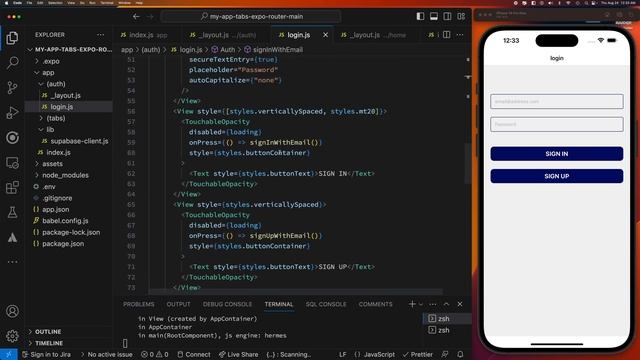The height and width of the screenshot is (360, 640).
Task: Open babel.config.js in the explorer
Action: tap(70, 221)
